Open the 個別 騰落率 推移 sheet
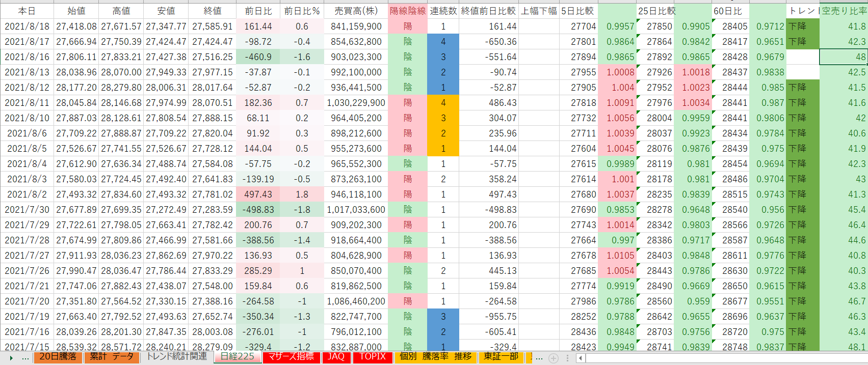This screenshot has height=365, width=868. [435, 357]
